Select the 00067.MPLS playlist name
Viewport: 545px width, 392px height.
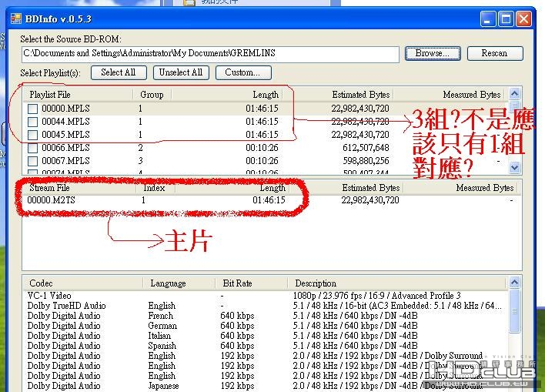click(65, 161)
